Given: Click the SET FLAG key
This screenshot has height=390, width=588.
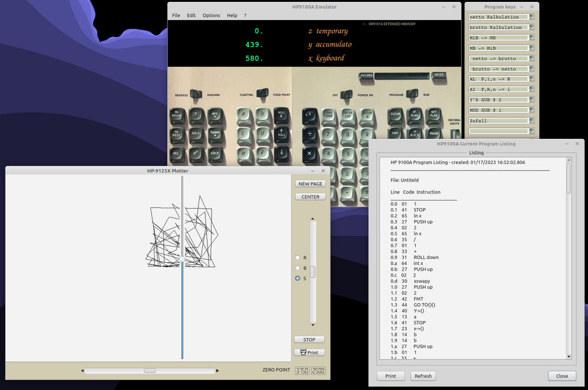Looking at the screenshot, I should pos(434,116).
